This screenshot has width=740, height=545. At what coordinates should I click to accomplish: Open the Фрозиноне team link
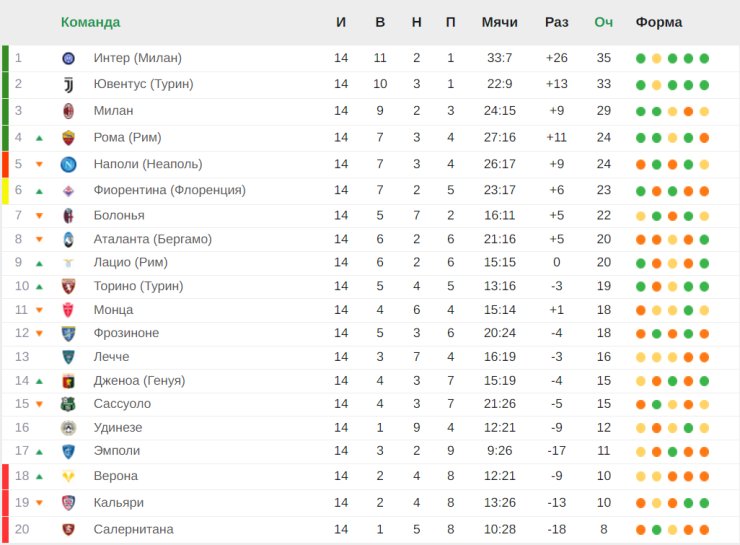coord(126,333)
